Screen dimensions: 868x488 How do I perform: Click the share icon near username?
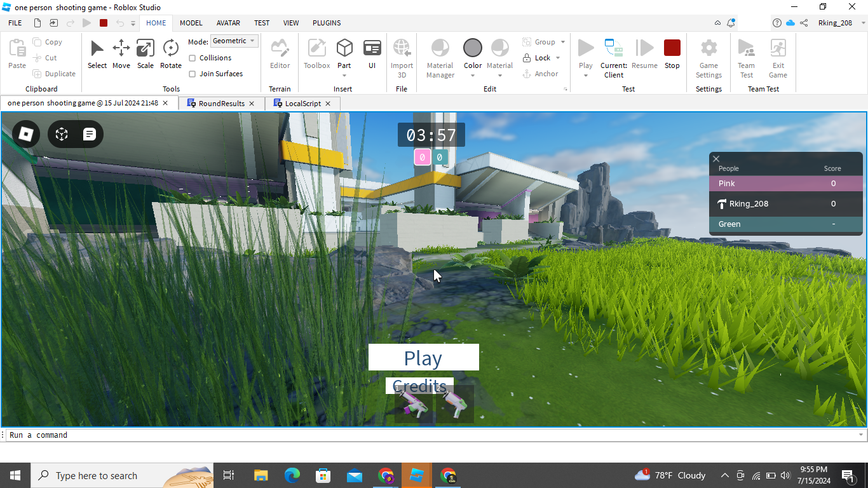click(804, 23)
